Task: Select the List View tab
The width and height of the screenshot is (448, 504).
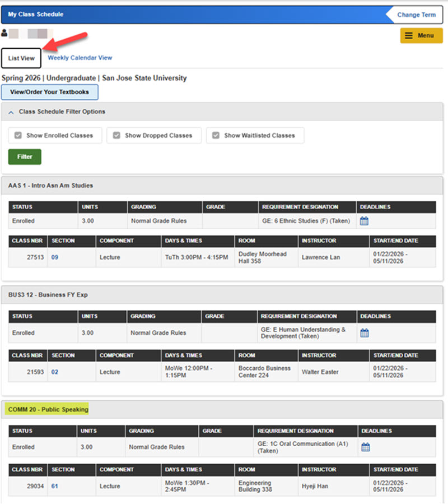Action: click(21, 58)
